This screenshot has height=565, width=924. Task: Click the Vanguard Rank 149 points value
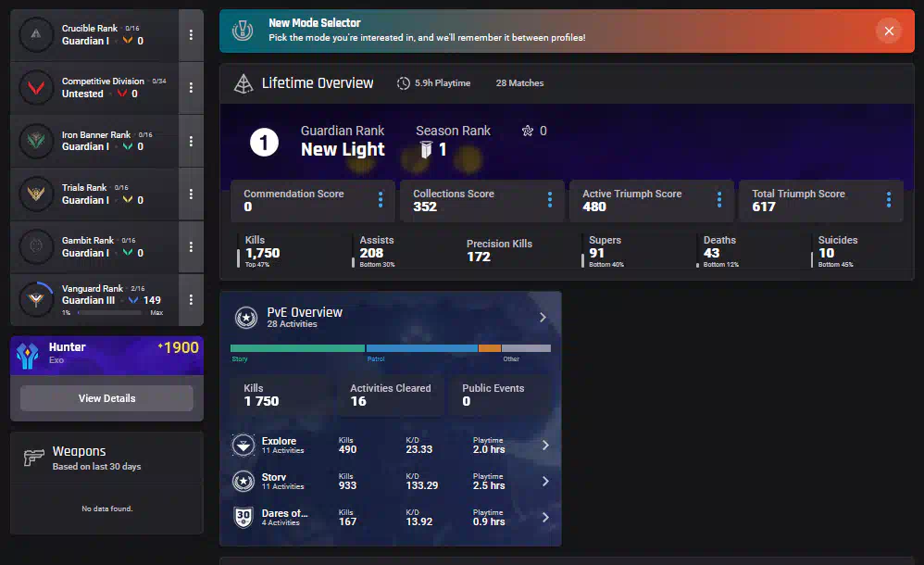coord(152,300)
